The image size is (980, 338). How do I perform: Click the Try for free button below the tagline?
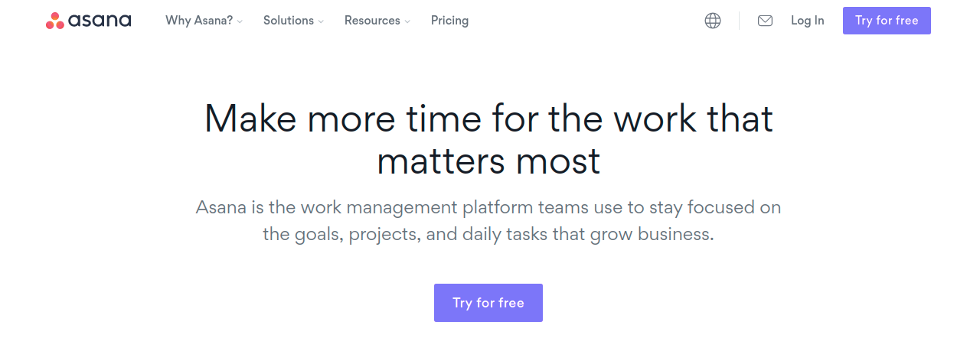(x=488, y=303)
